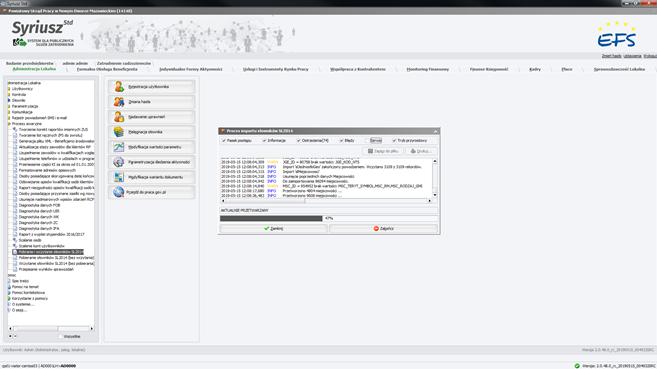The image size is (657, 369).
Task: Toggle the Ostrzeżenia(74) checkbox
Action: pos(299,141)
